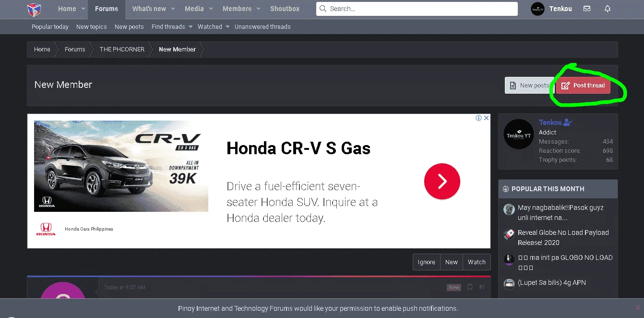This screenshot has width=644, height=318.
Task: Click the PHCorner site logo icon
Action: [34, 9]
